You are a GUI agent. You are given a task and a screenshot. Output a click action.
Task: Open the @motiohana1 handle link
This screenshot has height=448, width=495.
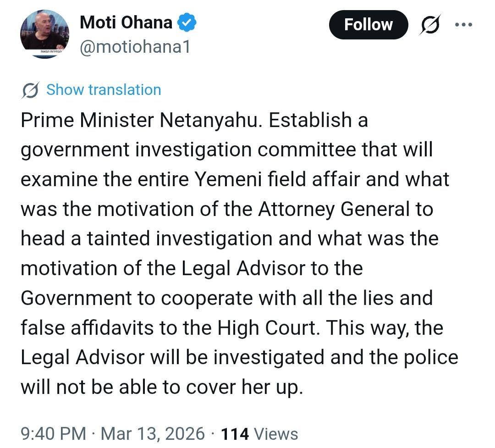point(135,47)
